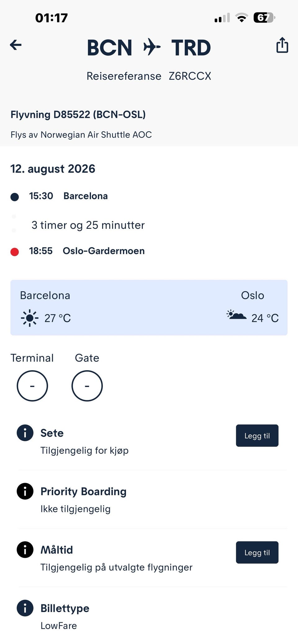Click Legg til button for Sete
This screenshot has width=298, height=644.
pyautogui.click(x=257, y=436)
